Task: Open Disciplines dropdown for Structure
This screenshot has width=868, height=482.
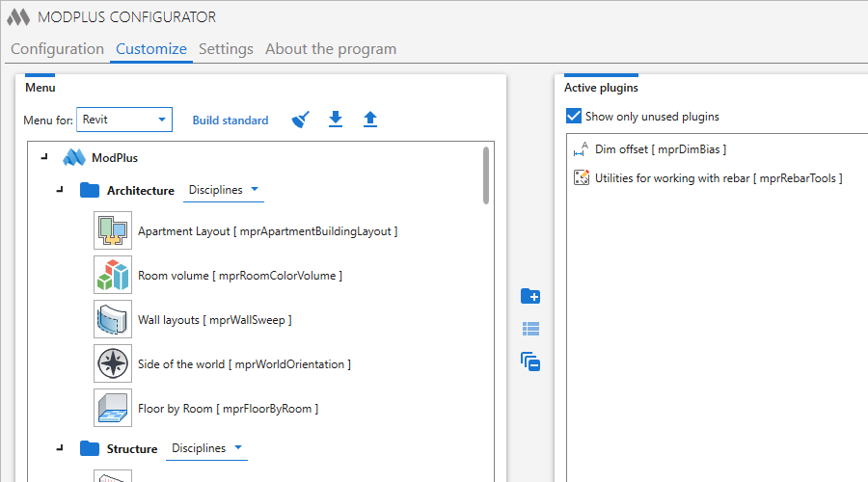Action: coord(206,449)
